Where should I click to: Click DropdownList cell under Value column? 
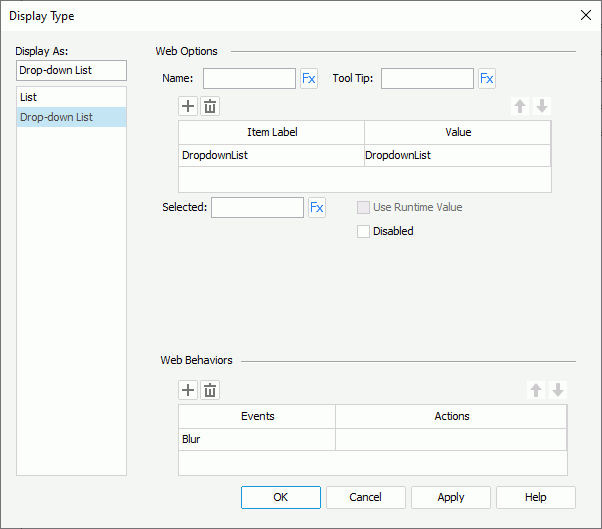click(457, 155)
